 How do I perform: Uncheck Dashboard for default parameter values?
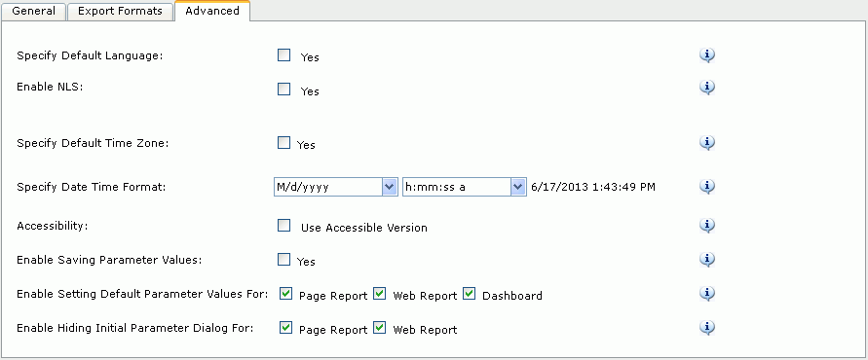(469, 294)
